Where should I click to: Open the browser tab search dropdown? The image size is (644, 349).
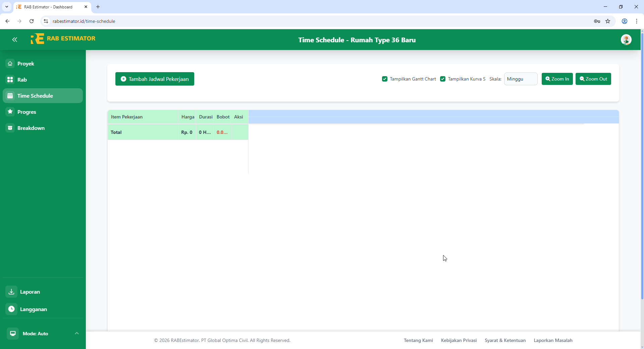pyautogui.click(x=7, y=7)
